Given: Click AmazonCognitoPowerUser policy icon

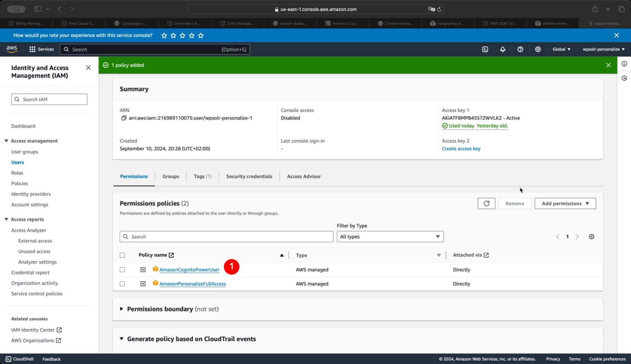Looking at the screenshot, I should click(155, 269).
